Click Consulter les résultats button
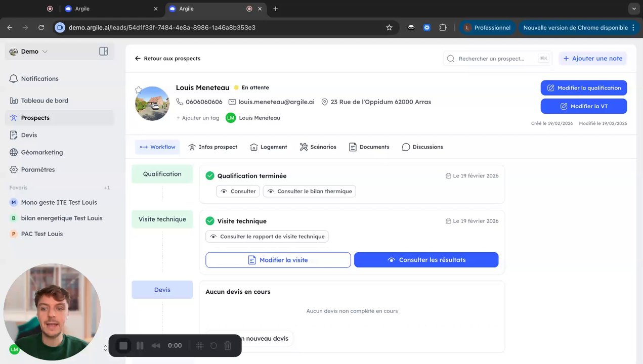 [x=426, y=260]
